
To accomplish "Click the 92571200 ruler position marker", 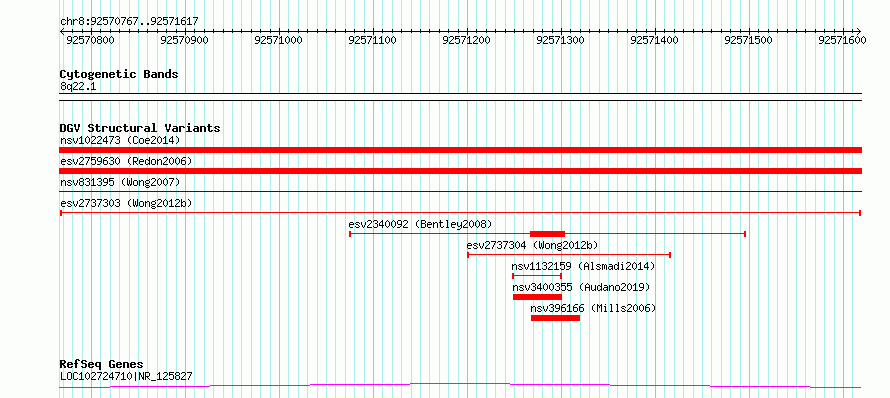I will tap(467, 40).
